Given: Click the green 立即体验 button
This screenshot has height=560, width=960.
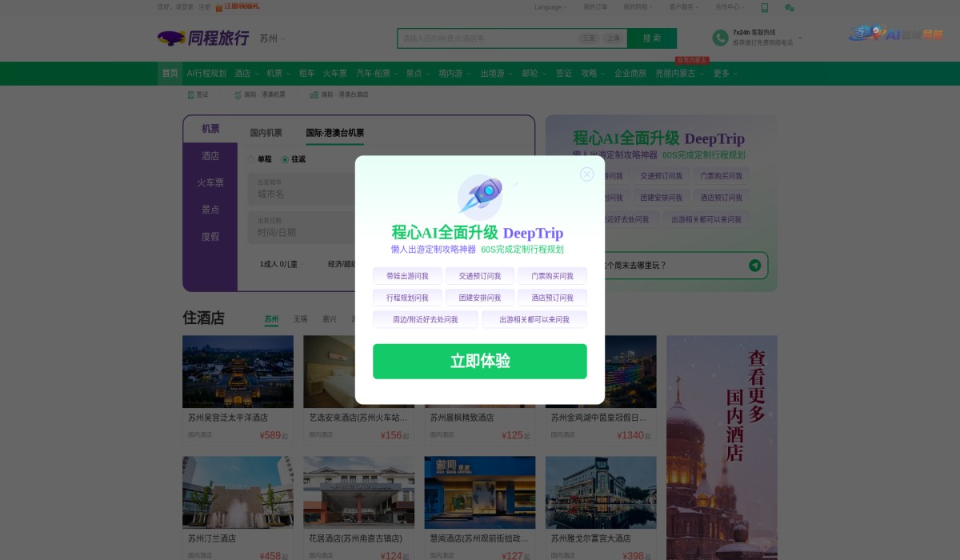Looking at the screenshot, I should click(480, 362).
